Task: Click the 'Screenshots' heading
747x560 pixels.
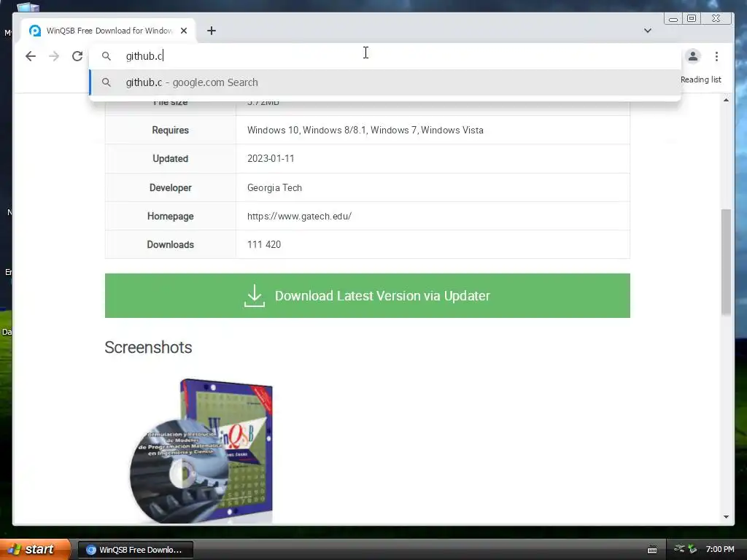Action: pyautogui.click(x=148, y=347)
